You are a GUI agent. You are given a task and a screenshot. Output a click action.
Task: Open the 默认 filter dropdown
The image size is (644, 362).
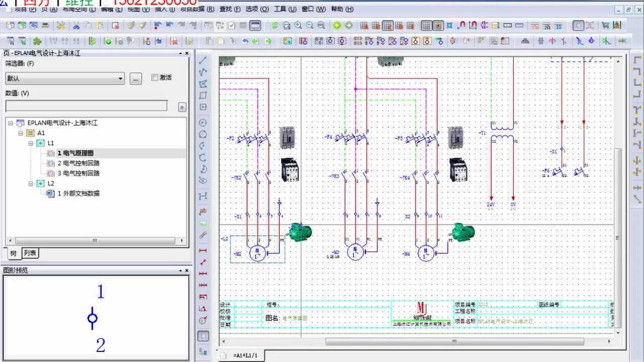[120, 78]
